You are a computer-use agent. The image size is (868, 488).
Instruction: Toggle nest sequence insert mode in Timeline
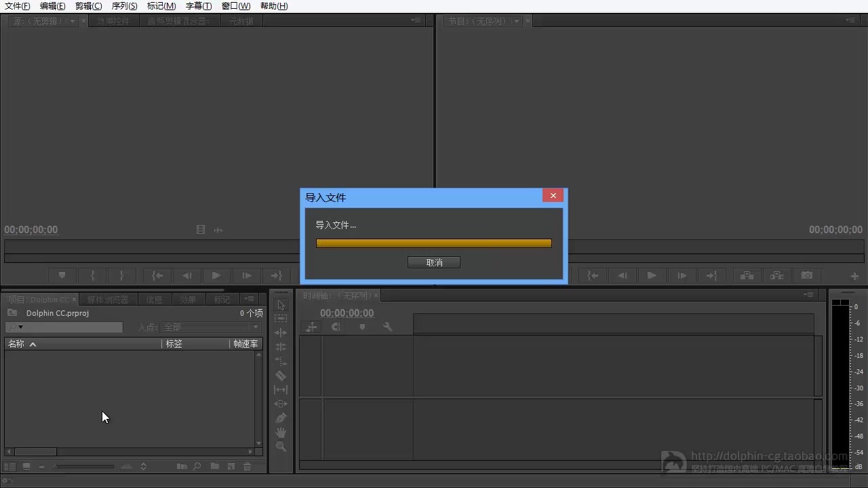point(311,327)
